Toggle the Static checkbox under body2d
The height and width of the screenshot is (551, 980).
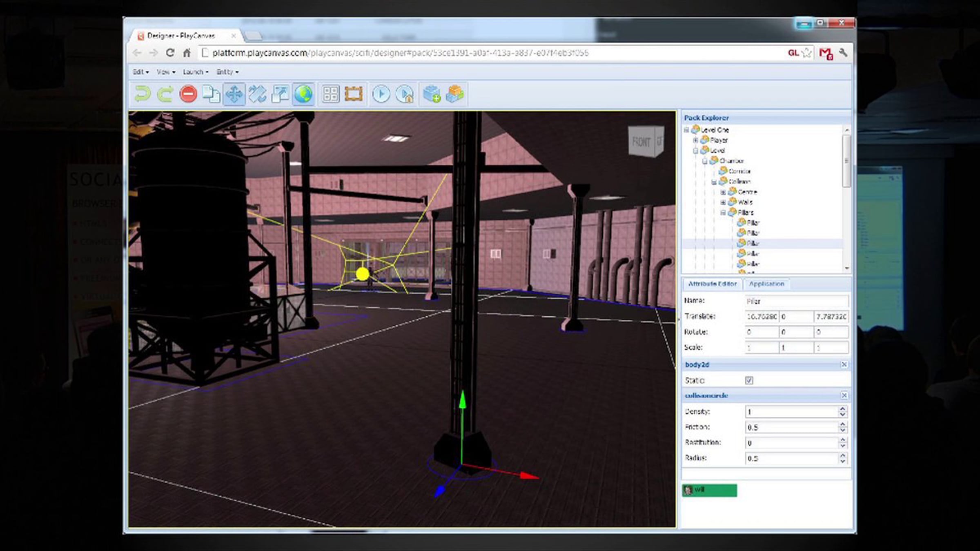click(749, 380)
